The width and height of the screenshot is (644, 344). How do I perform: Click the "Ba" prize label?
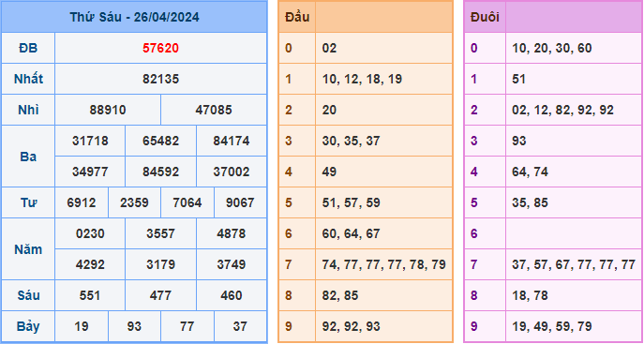(x=28, y=157)
